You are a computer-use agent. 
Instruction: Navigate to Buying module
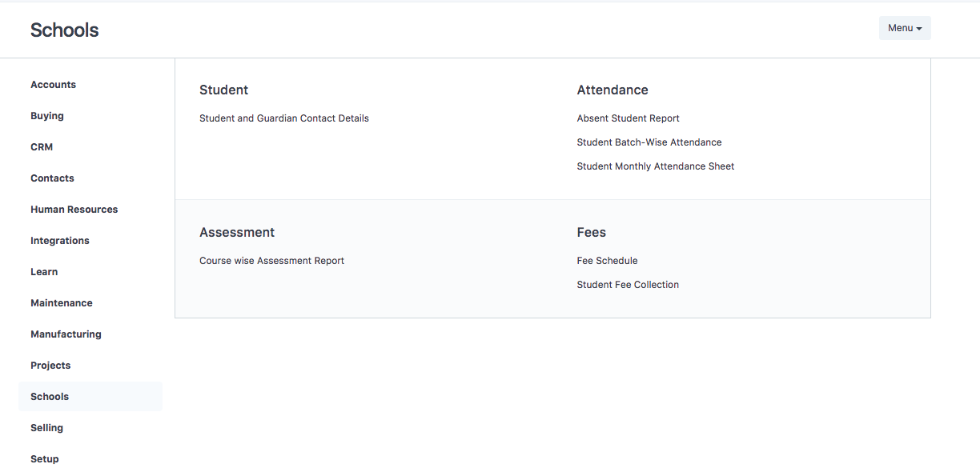pos(46,115)
